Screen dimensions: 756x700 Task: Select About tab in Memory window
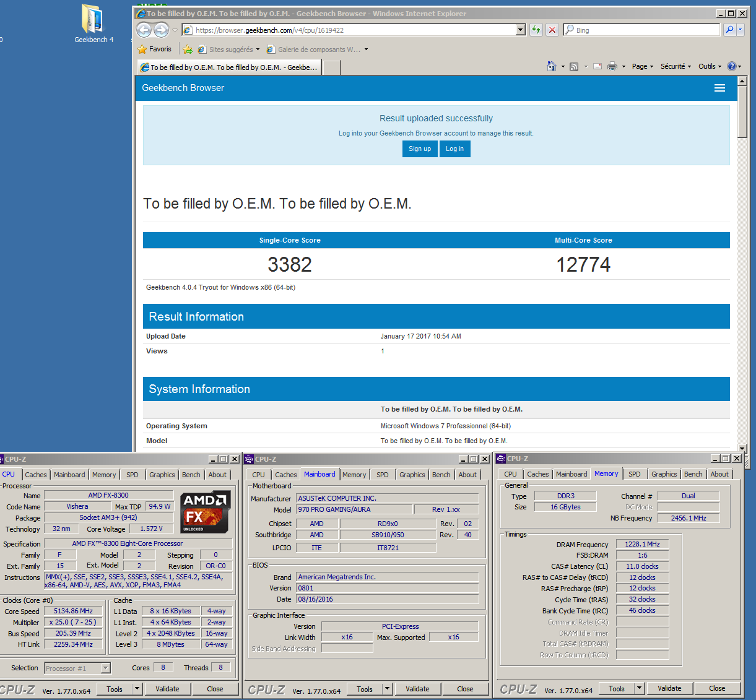719,474
